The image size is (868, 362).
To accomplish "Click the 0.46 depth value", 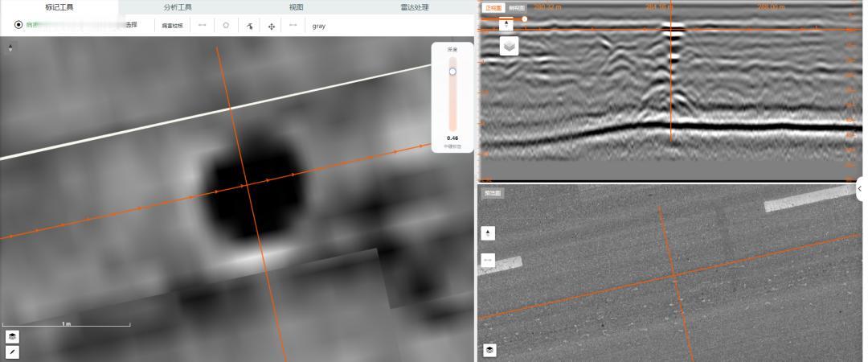I will (x=452, y=138).
